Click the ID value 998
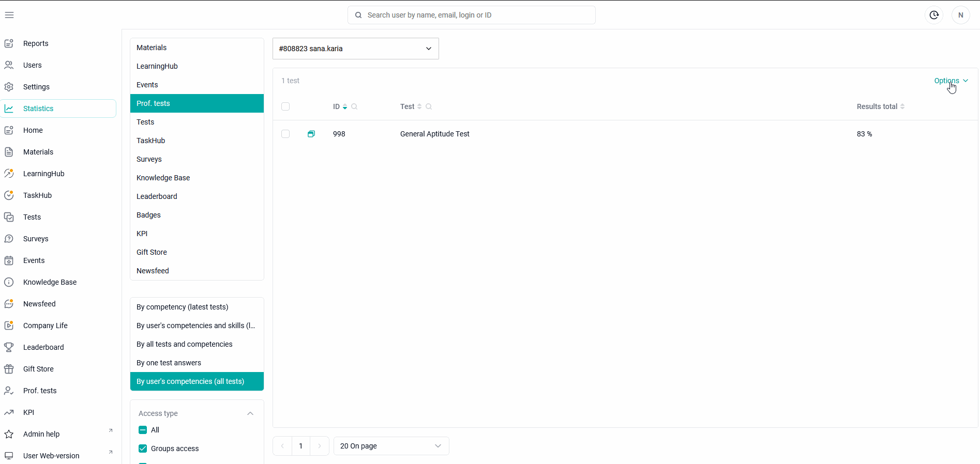Viewport: 980px width, 464px height. (x=339, y=134)
